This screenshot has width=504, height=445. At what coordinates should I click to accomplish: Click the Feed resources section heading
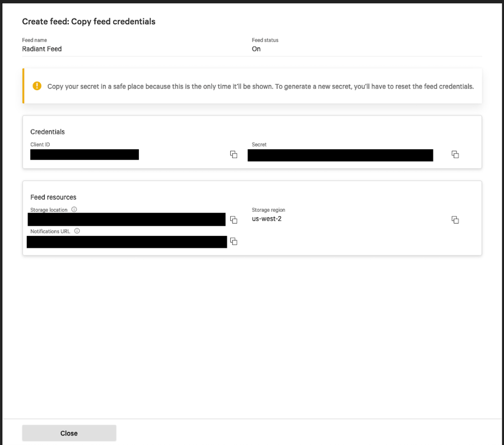[x=53, y=197]
